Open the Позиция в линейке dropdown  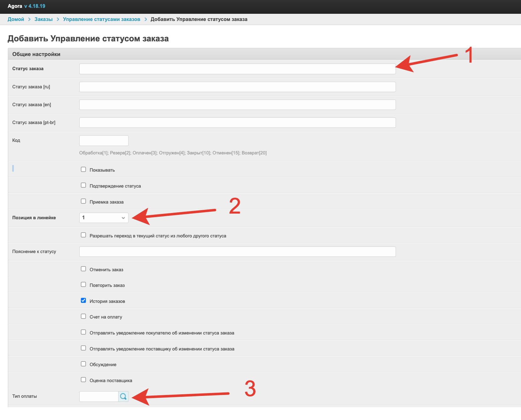tap(104, 218)
